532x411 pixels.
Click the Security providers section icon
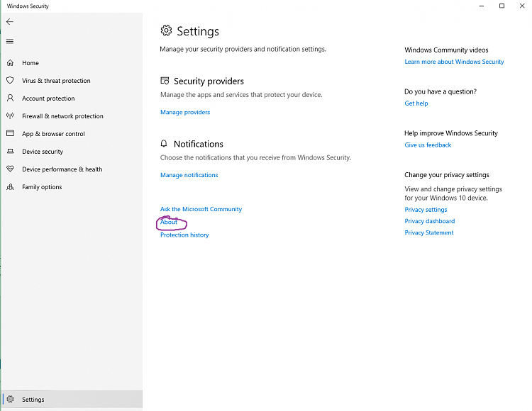click(165, 81)
